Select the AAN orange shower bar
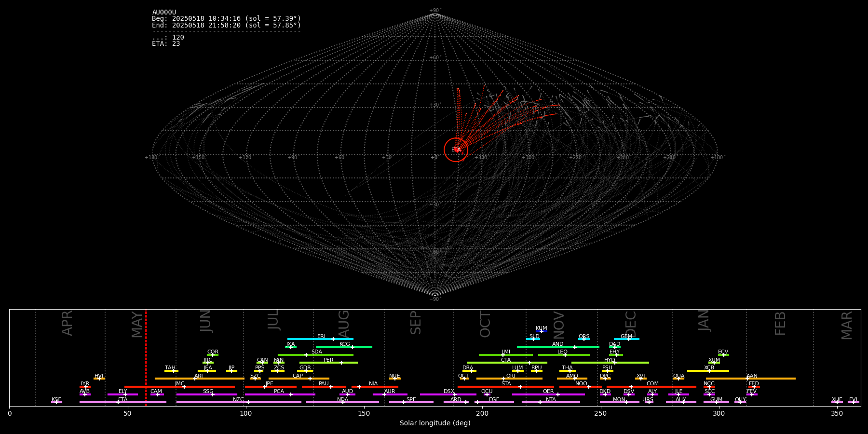868x434 pixels. pos(751,379)
